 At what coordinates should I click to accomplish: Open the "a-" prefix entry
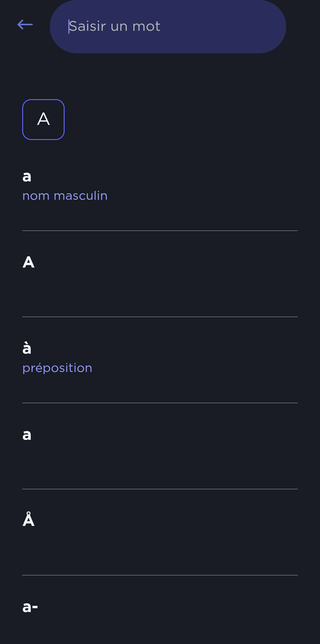[30, 607]
